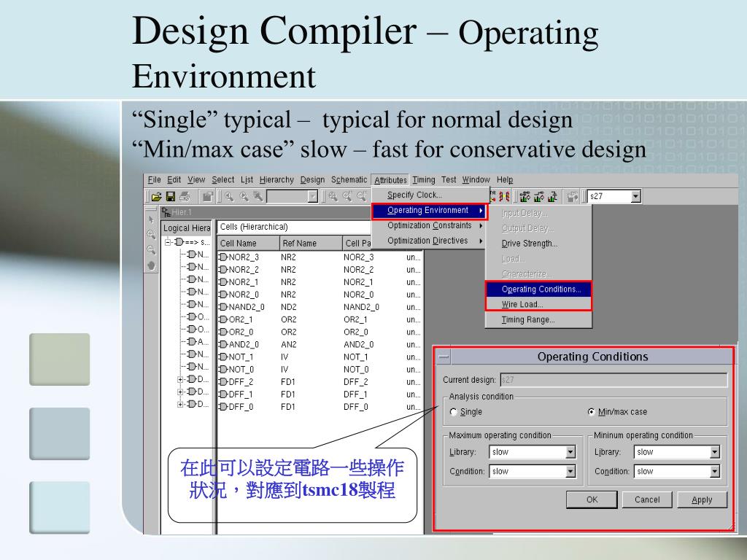Select the hand pan tool in the left toolbar
Image resolution: width=747 pixels, height=560 pixels.
[x=151, y=265]
